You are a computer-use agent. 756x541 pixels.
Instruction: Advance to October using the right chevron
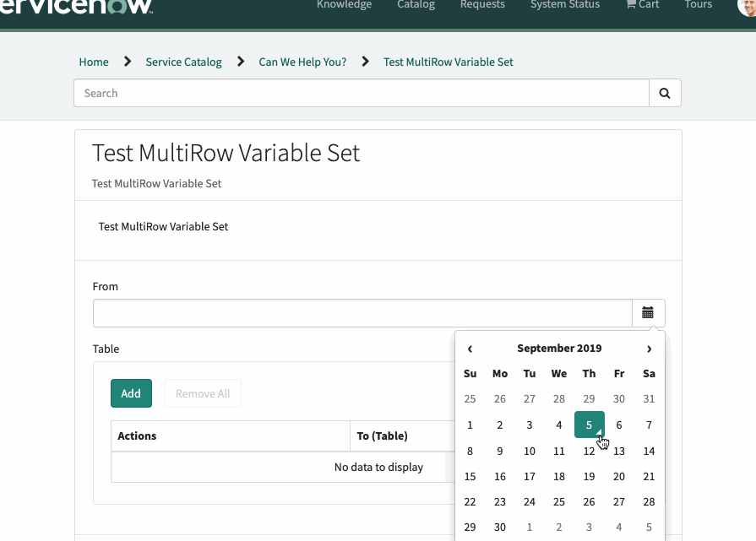click(x=649, y=349)
